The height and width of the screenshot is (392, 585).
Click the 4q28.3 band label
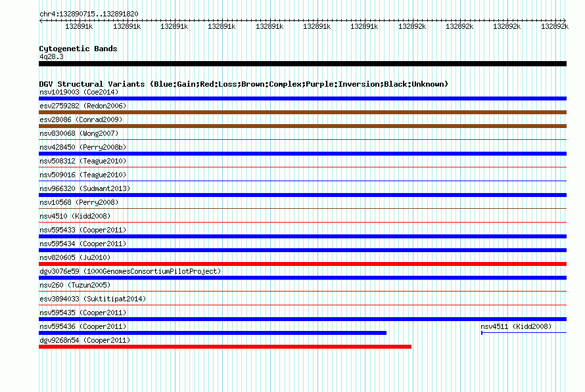51,56
